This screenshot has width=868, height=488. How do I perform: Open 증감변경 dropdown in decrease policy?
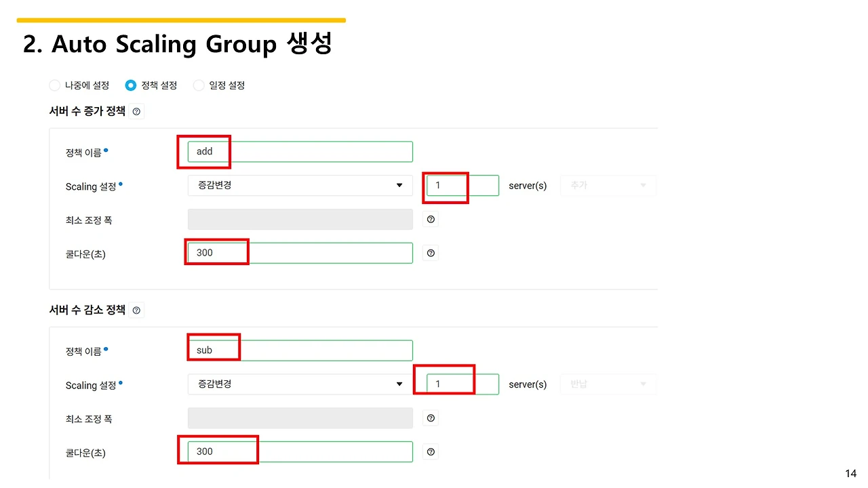[x=300, y=384]
